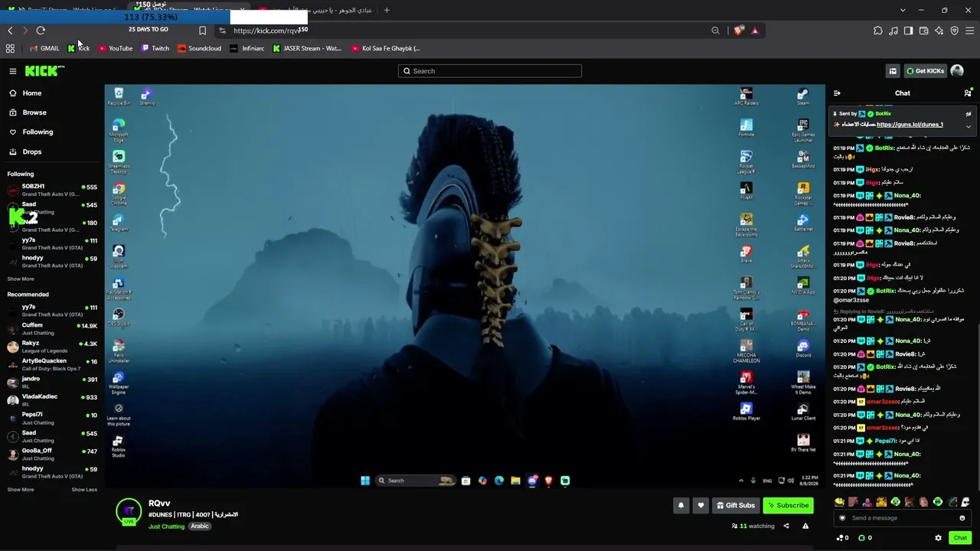Open ArtyBeQuacken's channel in sidebar
The width and height of the screenshot is (980, 551).
coord(52,365)
